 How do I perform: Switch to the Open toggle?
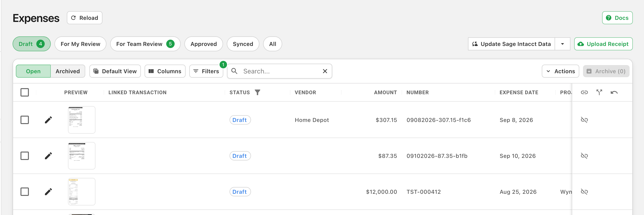click(x=33, y=71)
